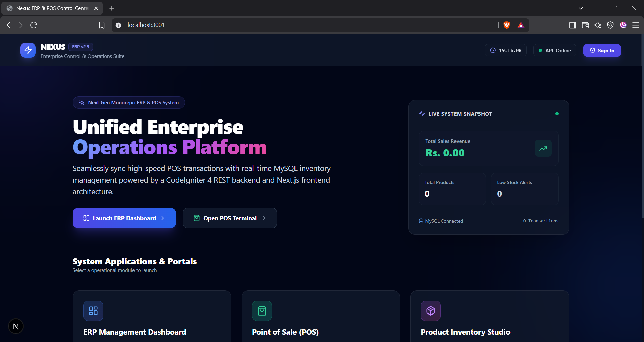Click the Next.js dev tools N badge
Viewport: 644px width, 342px height.
[x=16, y=326]
